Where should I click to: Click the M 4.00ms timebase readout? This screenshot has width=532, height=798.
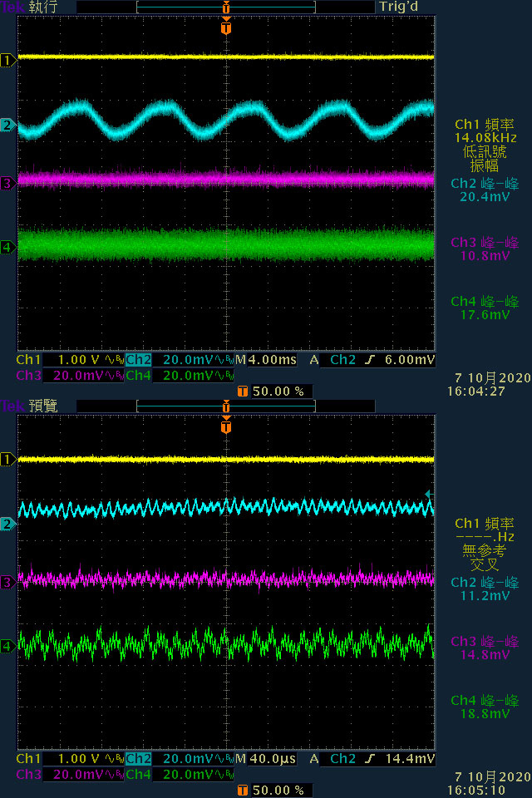[x=266, y=360]
